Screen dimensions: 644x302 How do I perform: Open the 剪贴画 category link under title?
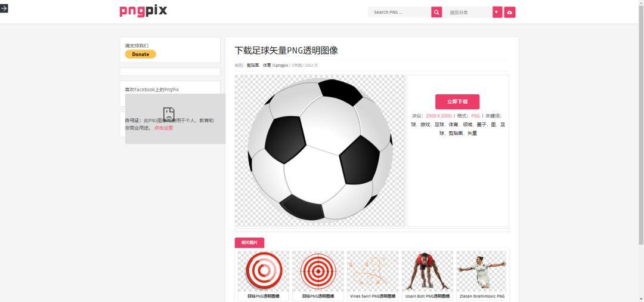253,65
